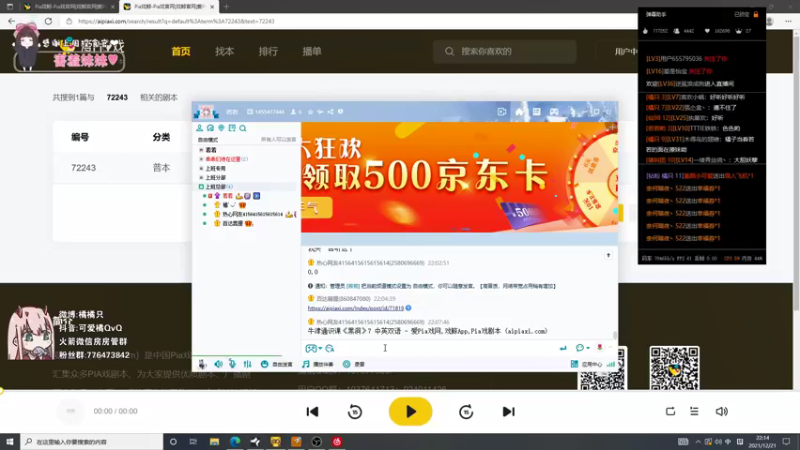Expand the top 若若 channel node
This screenshot has width=800, height=450.
point(201,150)
